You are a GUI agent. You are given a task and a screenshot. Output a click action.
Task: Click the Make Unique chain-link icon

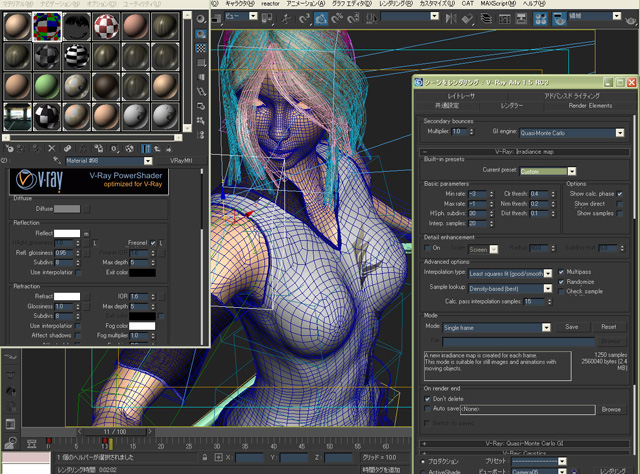(x=67, y=149)
